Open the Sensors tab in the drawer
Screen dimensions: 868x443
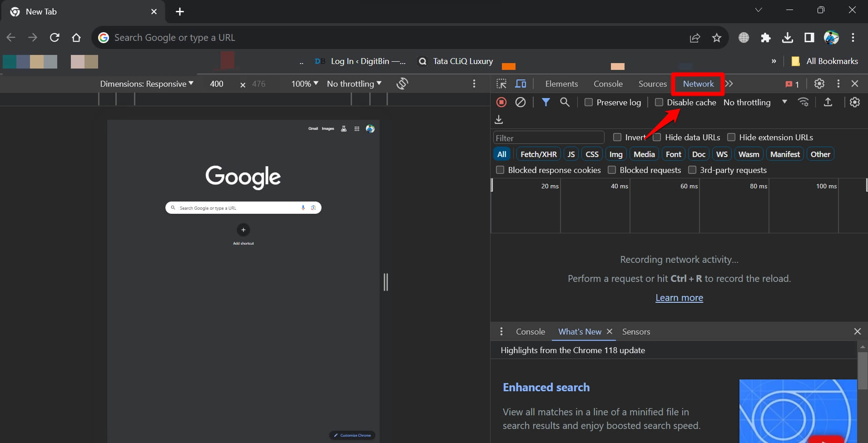tap(636, 331)
